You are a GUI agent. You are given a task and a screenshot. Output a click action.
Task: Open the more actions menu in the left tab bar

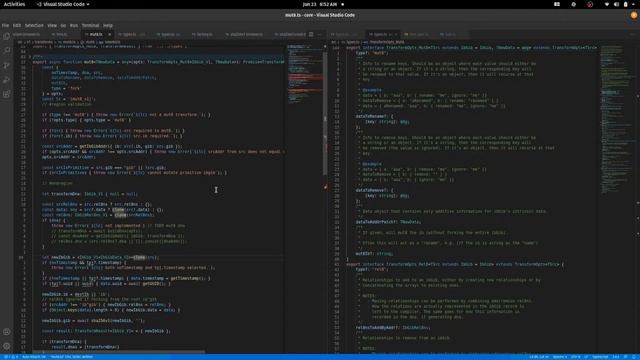pyautogui.click(x=320, y=34)
